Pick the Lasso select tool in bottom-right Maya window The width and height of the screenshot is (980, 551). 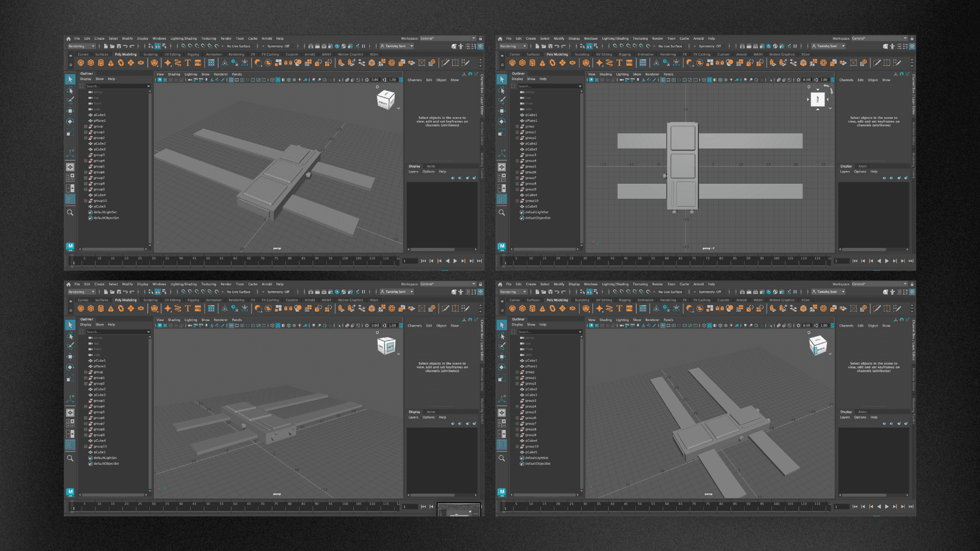[x=502, y=336]
